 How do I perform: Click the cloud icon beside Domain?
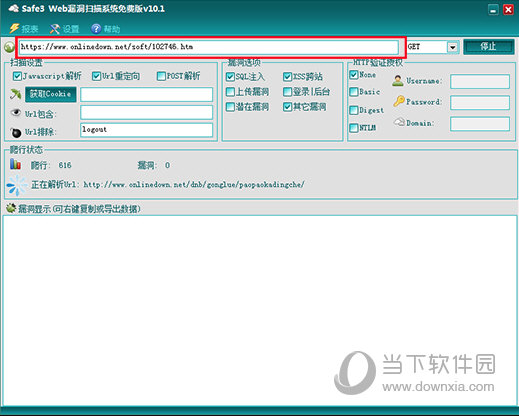click(399, 122)
